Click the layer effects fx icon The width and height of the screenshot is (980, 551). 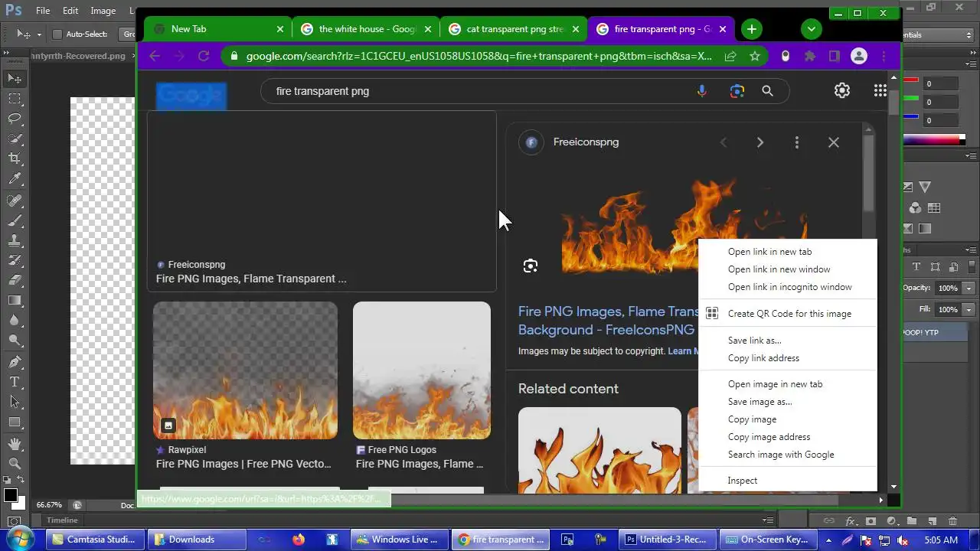tap(850, 521)
